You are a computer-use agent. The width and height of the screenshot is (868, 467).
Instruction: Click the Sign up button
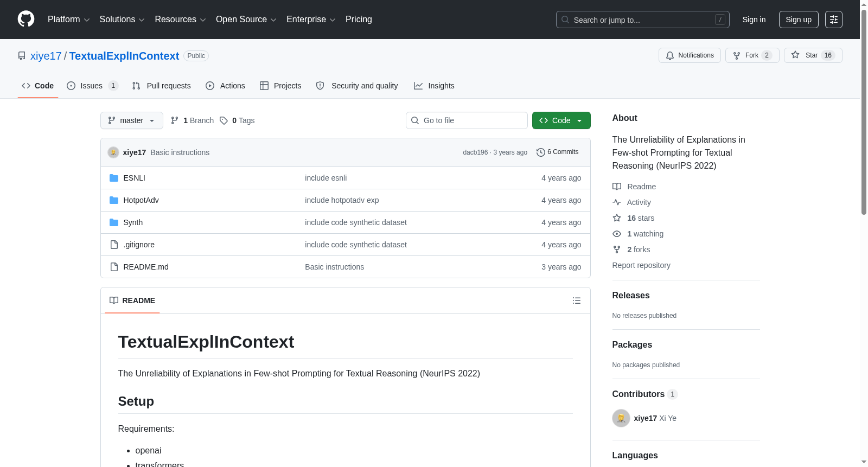799,20
